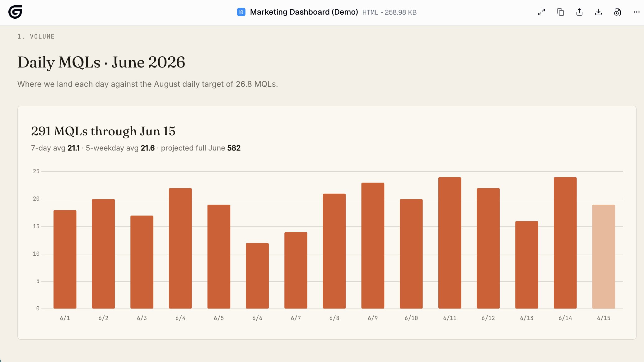644x362 pixels.
Task: Click the 6/12 bar in chart
Action: coord(488,248)
